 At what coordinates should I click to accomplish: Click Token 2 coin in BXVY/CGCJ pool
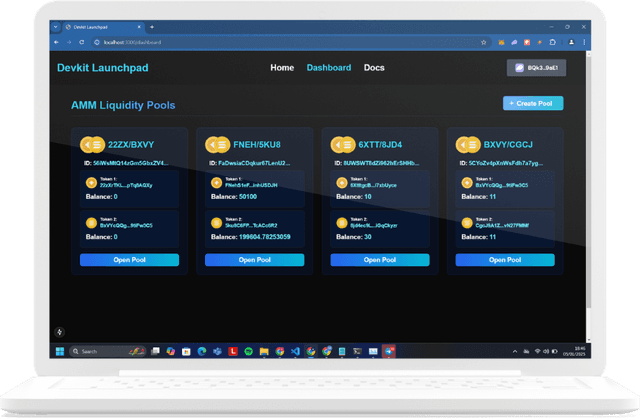pos(467,223)
